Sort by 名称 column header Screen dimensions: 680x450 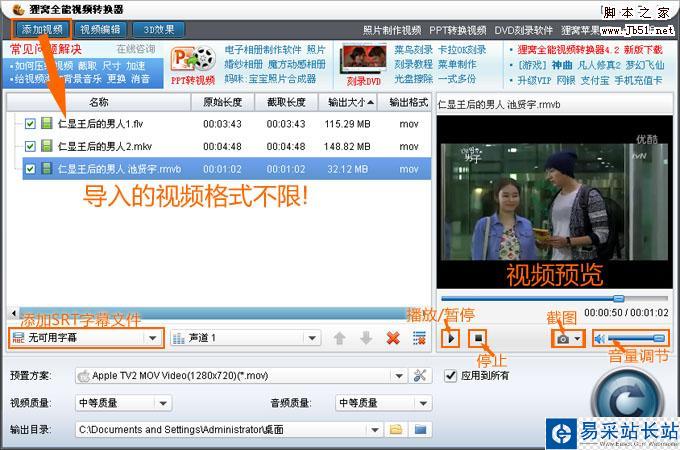[99, 102]
